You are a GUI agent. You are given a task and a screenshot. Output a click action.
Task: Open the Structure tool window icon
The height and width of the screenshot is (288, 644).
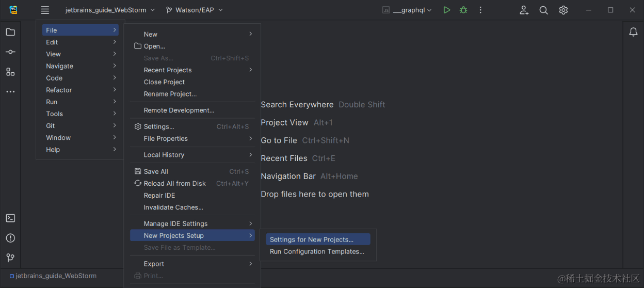10,72
